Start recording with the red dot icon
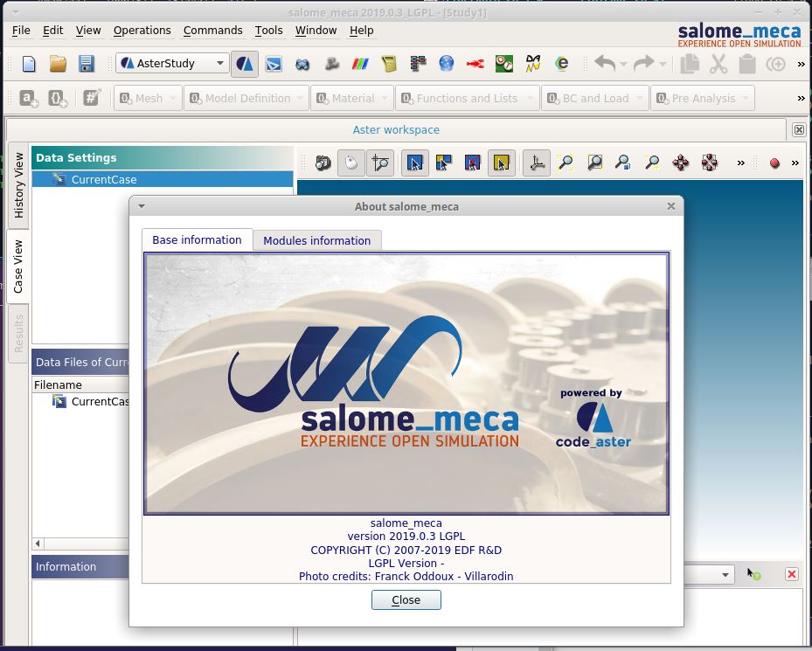 (x=774, y=163)
